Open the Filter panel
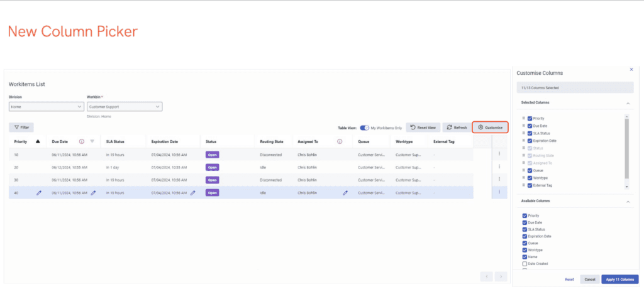644x289 pixels. 21,128
